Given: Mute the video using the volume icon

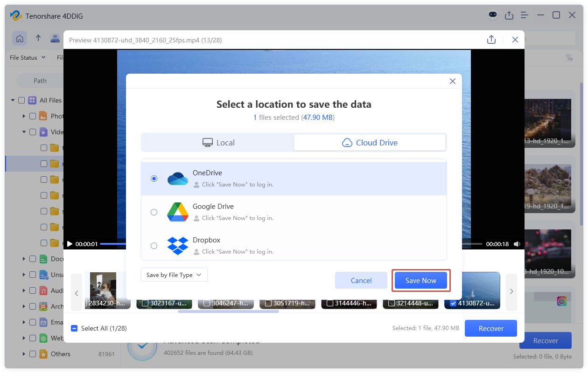Looking at the screenshot, I should tap(517, 243).
